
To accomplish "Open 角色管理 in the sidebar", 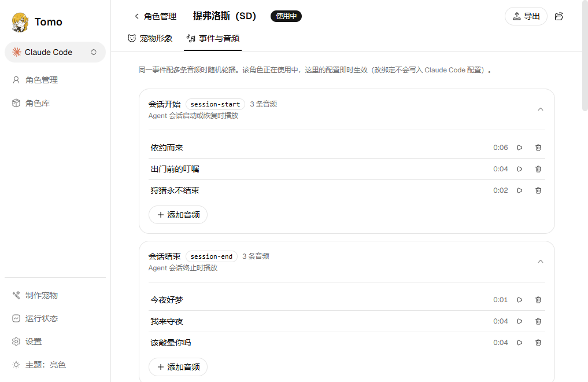I will [55, 80].
